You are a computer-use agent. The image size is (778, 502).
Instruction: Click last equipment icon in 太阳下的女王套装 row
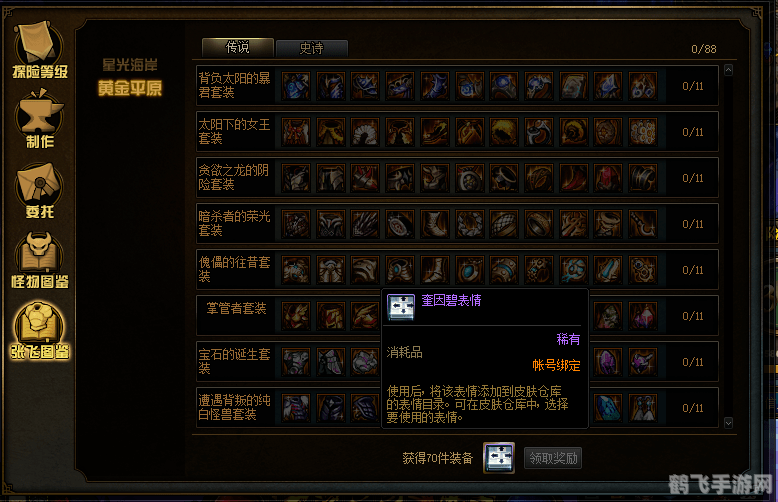(x=643, y=132)
